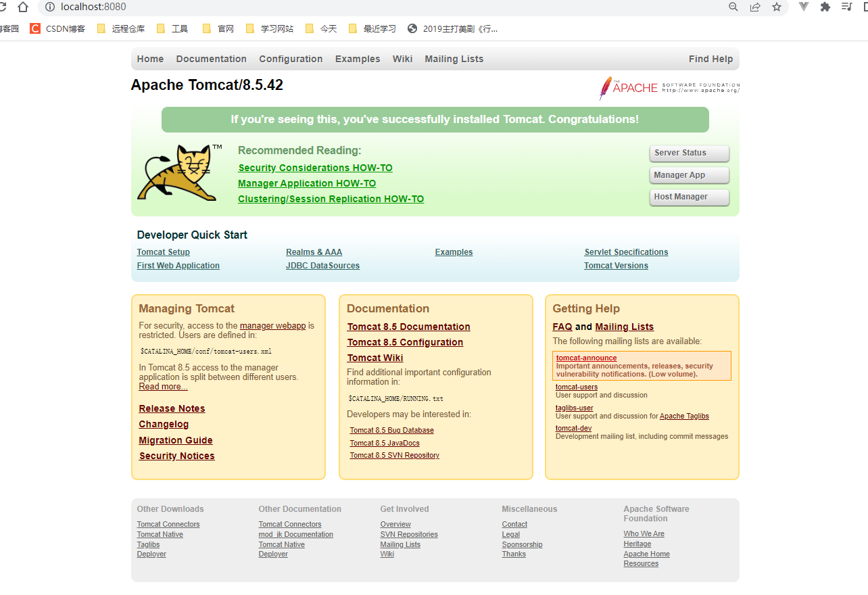Click Find Help in the navigation bar

[710, 59]
